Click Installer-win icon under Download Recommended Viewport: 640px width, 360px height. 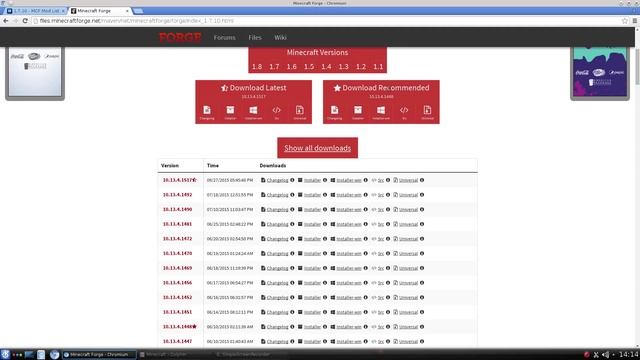click(x=381, y=111)
